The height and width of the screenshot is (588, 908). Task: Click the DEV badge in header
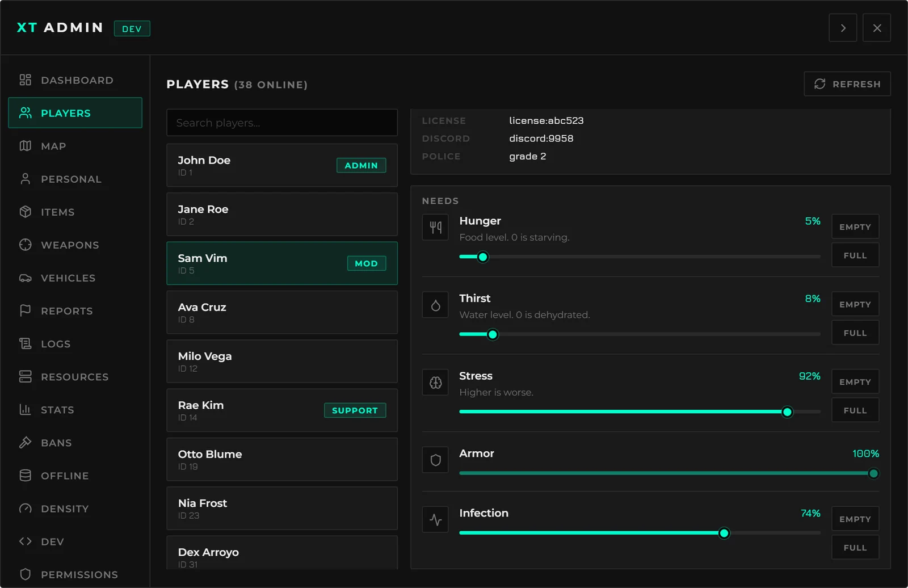[132, 28]
